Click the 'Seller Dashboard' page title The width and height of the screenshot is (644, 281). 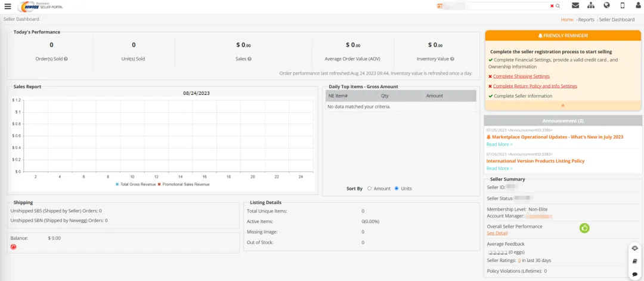21,19
